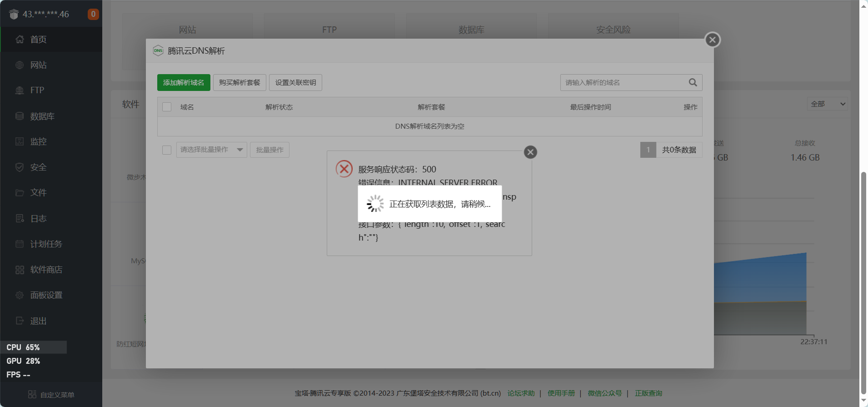This screenshot has height=407, width=868.
Task: Tick the checkbox beside 请选择批量操作
Action: (167, 150)
